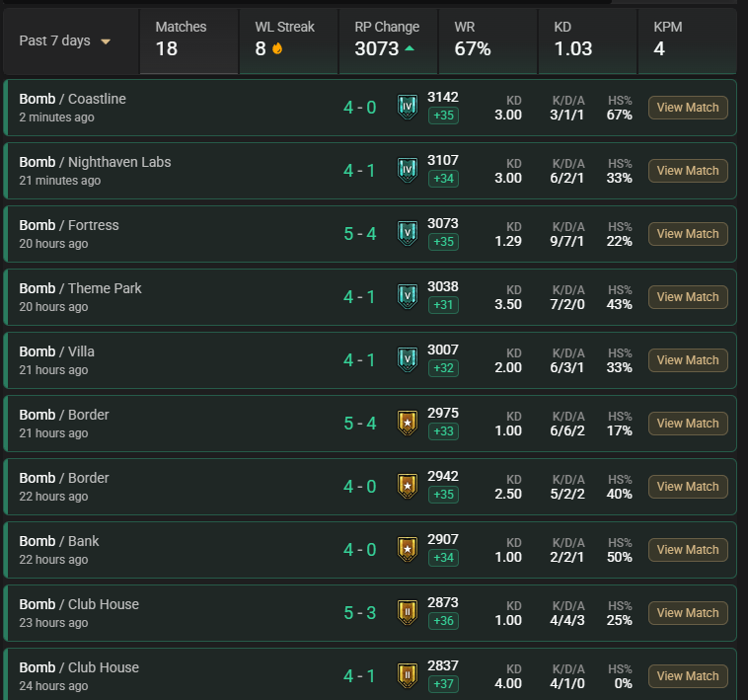The image size is (748, 700).
Task: View the Border match from 22 hours ago
Action: [x=688, y=487]
